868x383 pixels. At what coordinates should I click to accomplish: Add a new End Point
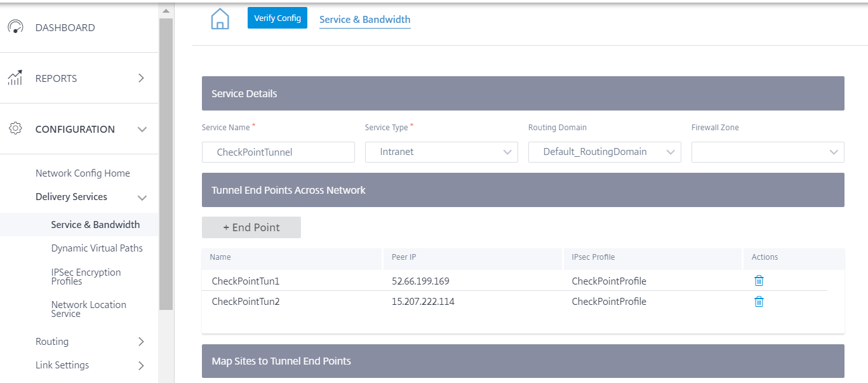251,227
